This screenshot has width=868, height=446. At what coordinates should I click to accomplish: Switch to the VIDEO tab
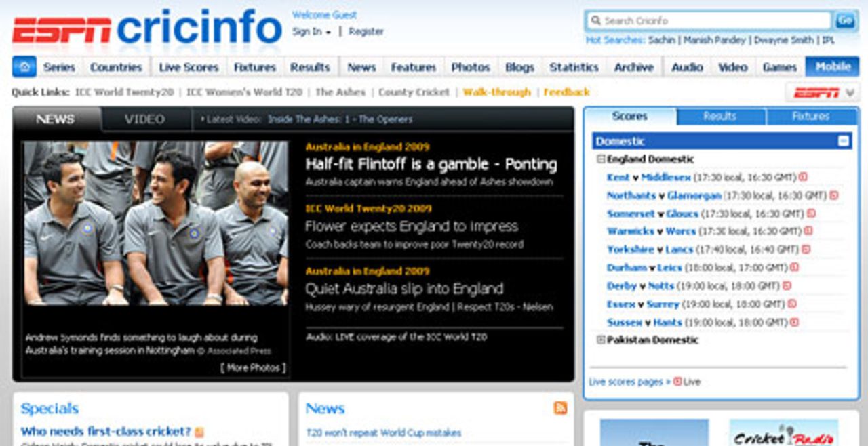pos(144,119)
